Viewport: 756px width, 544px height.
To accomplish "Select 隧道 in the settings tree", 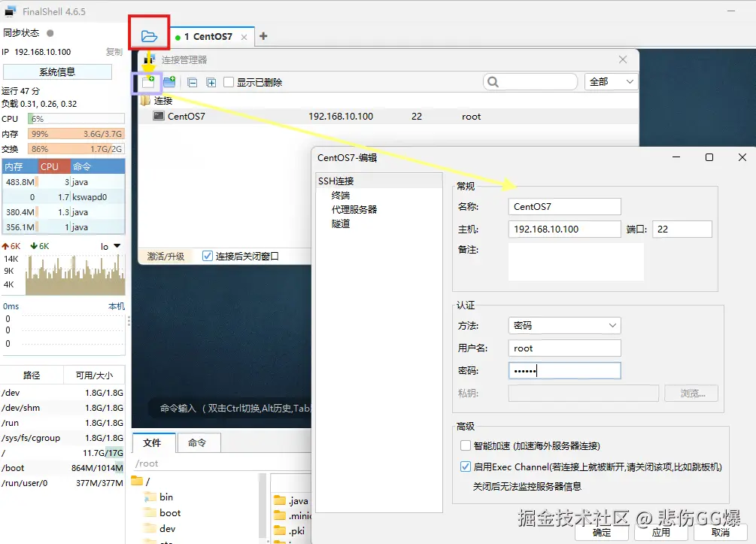I will (341, 223).
